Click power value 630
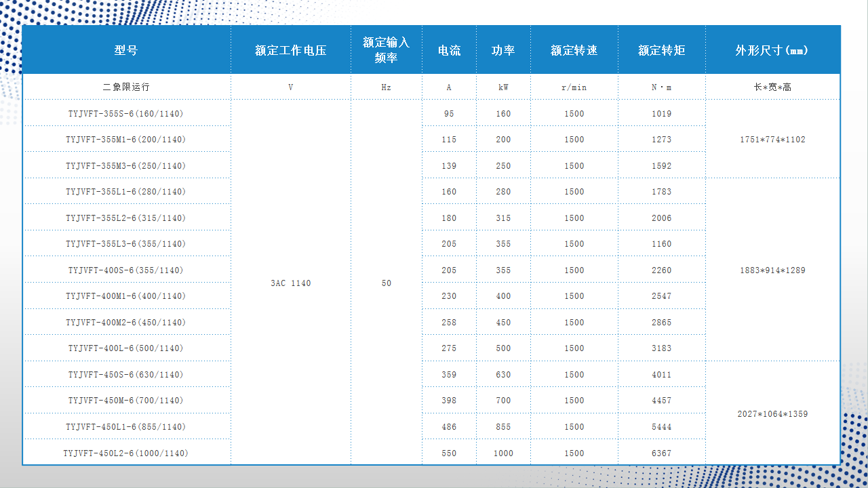This screenshot has width=868, height=488. pyautogui.click(x=503, y=375)
